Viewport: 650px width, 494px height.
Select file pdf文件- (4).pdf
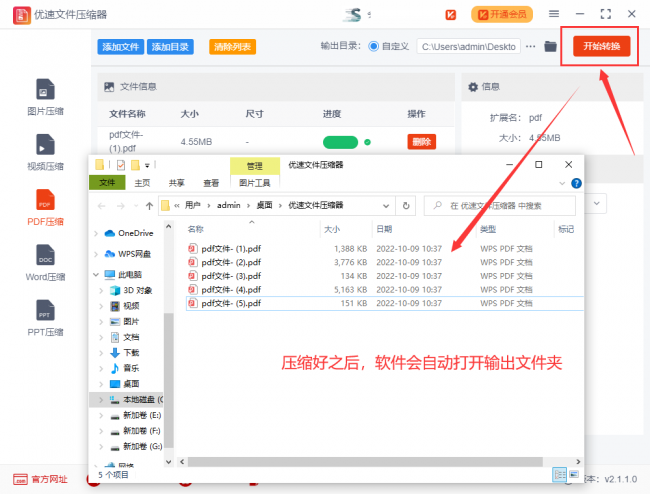231,290
